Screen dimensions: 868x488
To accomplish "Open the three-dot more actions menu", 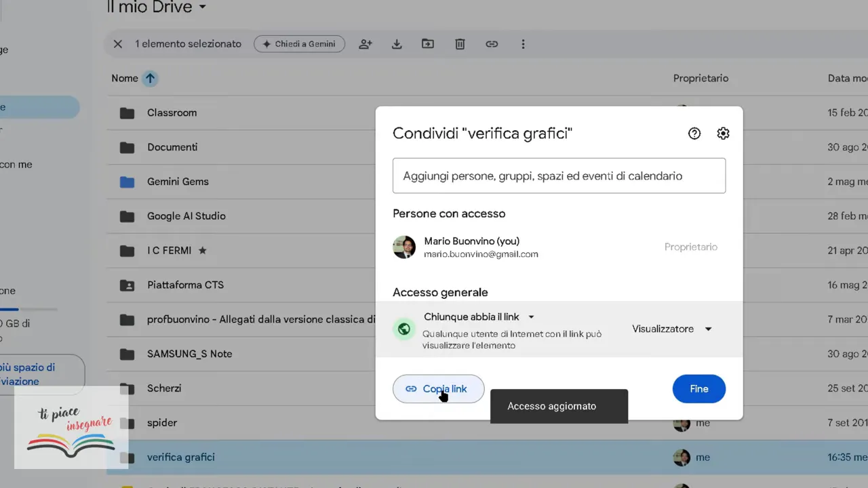I will click(x=523, y=44).
